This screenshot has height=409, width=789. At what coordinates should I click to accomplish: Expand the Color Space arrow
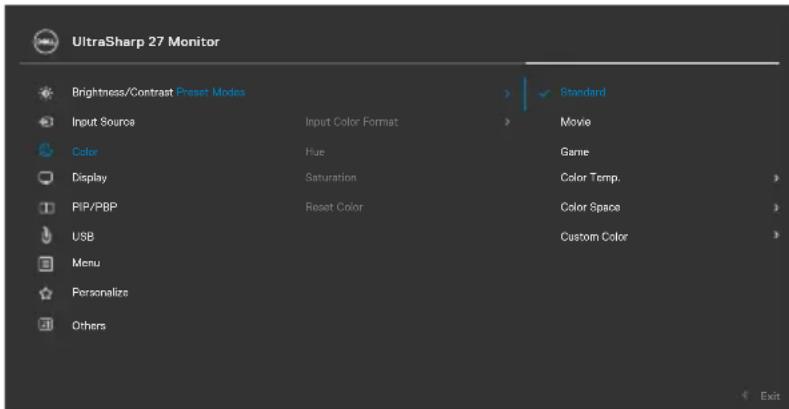pos(776,207)
